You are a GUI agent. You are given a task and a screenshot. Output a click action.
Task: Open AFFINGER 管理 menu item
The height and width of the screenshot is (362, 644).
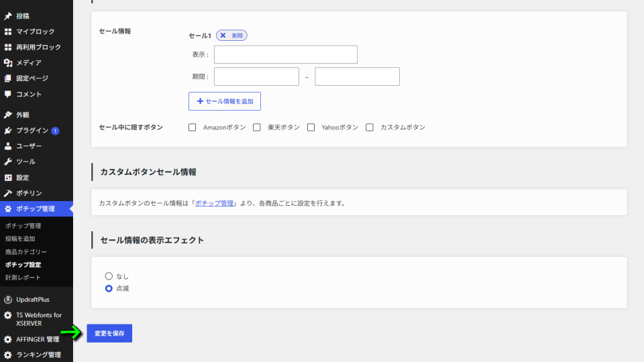36,339
